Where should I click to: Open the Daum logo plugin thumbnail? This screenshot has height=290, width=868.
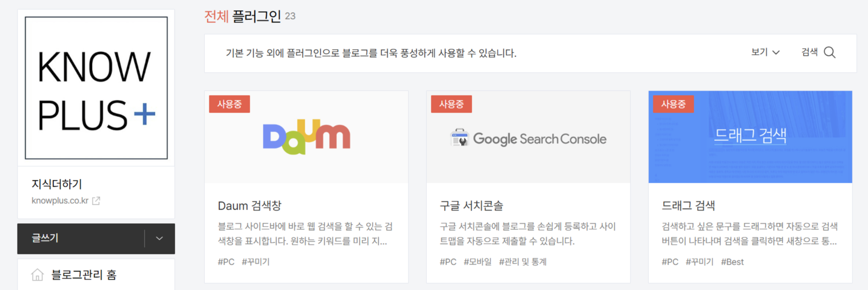point(306,137)
